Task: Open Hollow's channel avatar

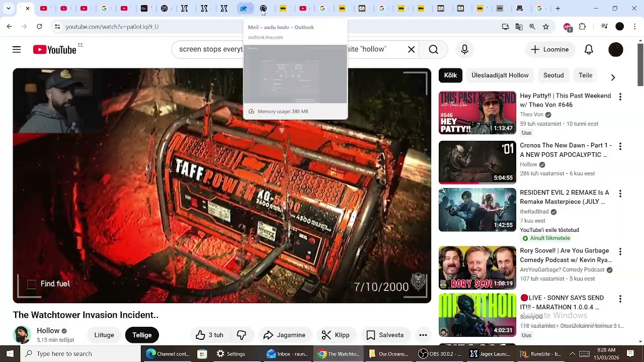Action: point(22,335)
